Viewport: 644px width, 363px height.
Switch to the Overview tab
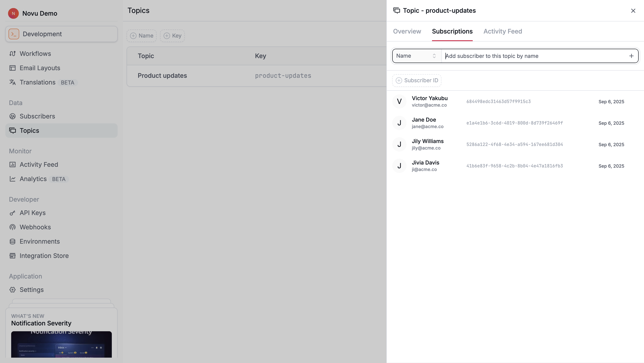pyautogui.click(x=407, y=31)
